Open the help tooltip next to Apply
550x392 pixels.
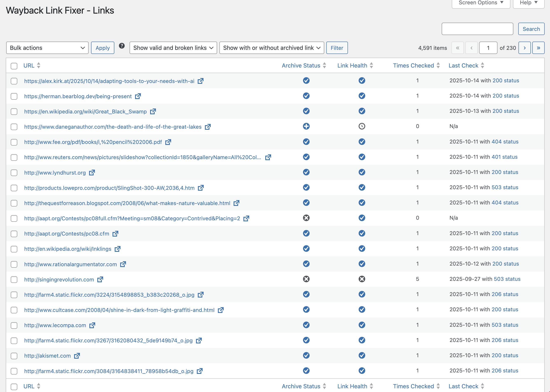122,46
